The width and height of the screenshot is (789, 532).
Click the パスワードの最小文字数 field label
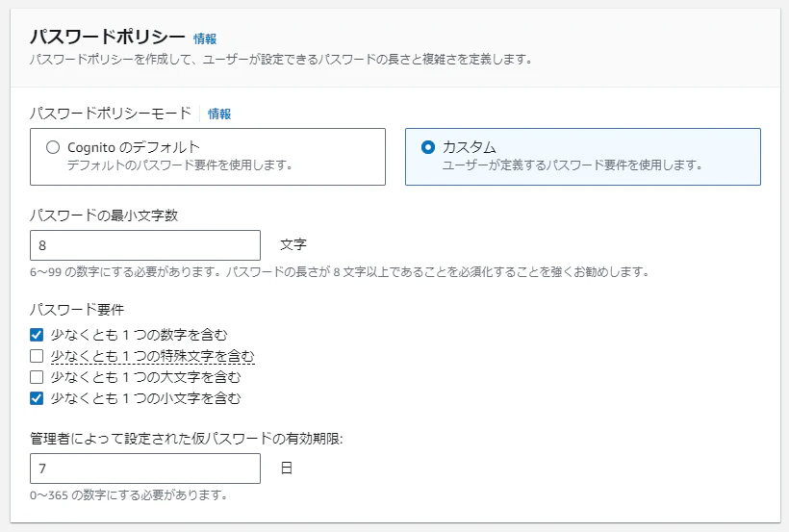tap(104, 215)
